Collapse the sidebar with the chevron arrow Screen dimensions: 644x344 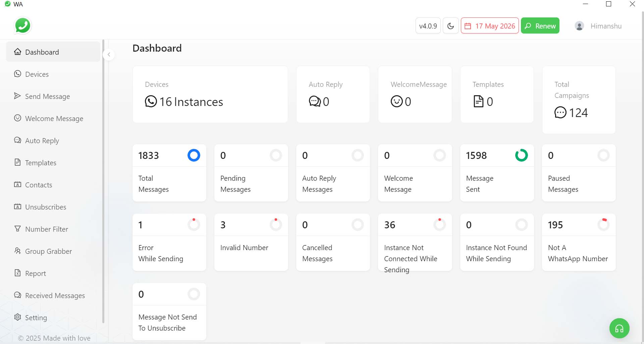point(109,55)
